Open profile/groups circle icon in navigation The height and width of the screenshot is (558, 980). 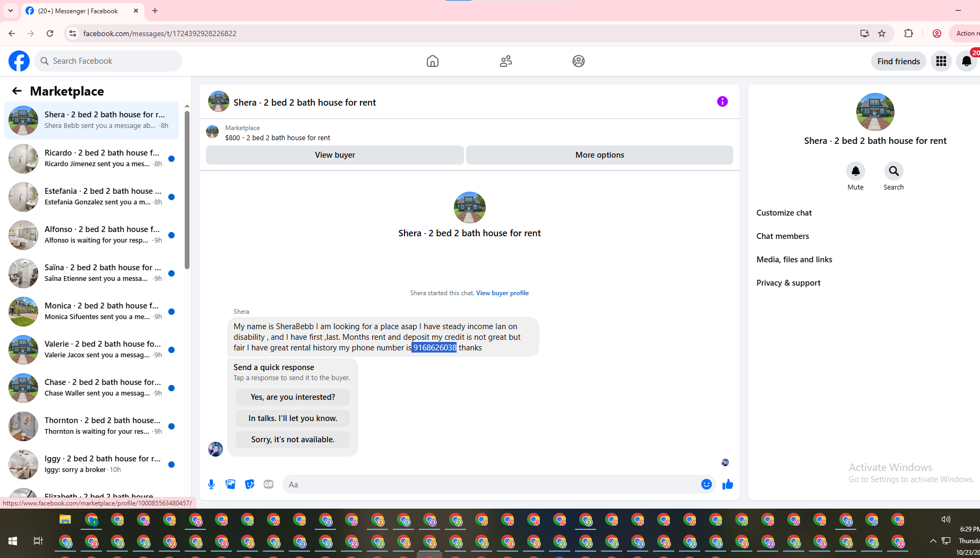point(579,61)
